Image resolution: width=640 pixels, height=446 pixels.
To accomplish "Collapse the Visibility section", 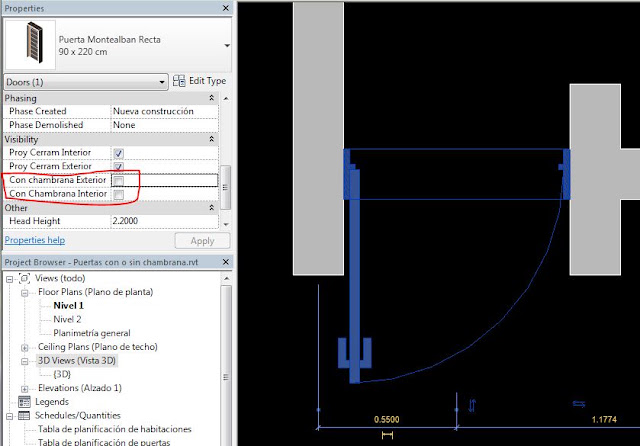I will tap(211, 139).
